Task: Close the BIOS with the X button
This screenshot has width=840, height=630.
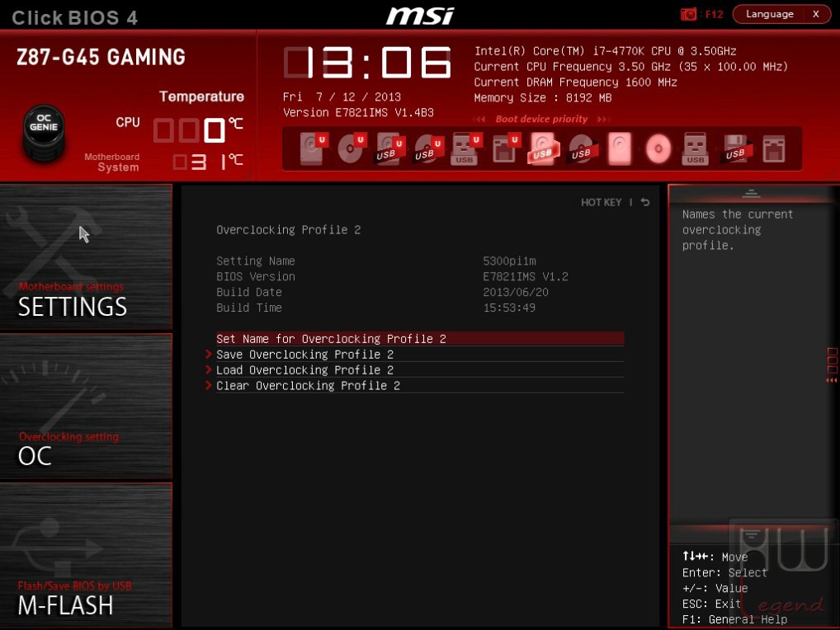Action: coord(816,14)
